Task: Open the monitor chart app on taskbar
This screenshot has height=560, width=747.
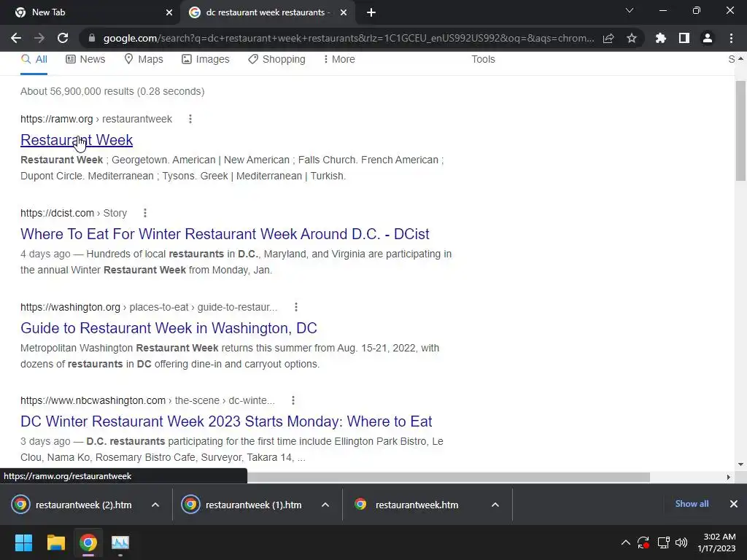Action: click(x=120, y=542)
